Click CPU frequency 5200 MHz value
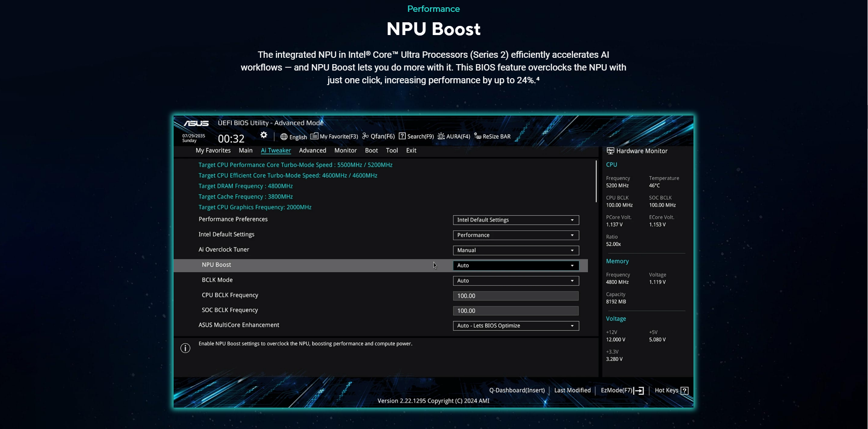This screenshot has width=868, height=429. (x=617, y=186)
